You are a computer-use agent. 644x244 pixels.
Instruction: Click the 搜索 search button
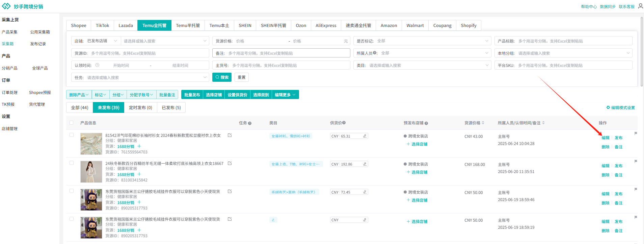pyautogui.click(x=222, y=77)
